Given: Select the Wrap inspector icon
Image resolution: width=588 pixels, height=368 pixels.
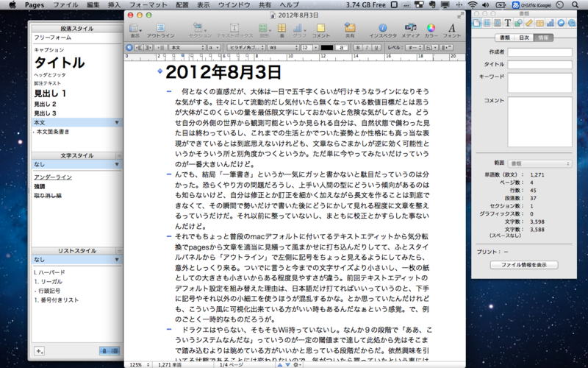Looking at the screenshot, I should [498, 23].
